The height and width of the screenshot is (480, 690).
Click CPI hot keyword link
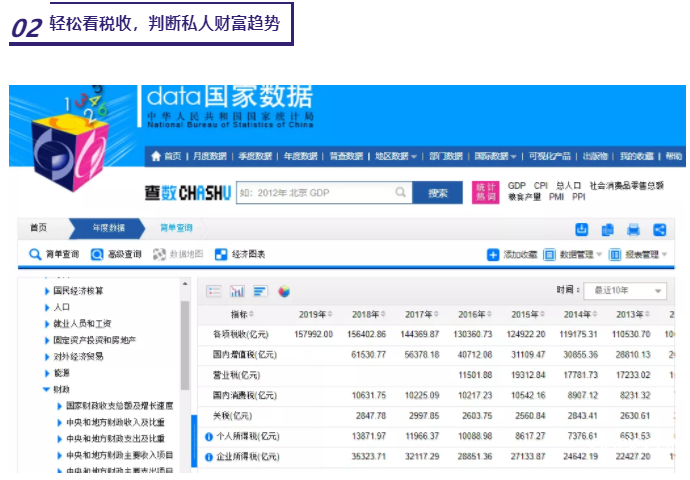(541, 186)
